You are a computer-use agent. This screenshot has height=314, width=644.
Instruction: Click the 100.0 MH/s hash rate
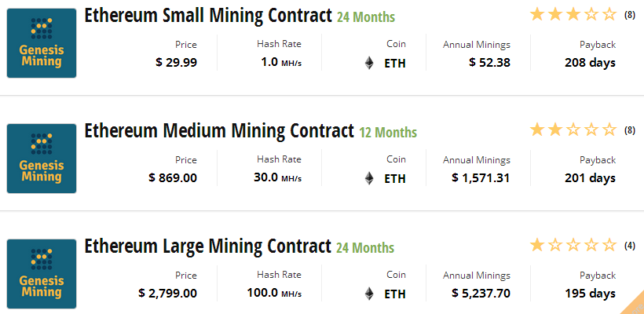274,293
